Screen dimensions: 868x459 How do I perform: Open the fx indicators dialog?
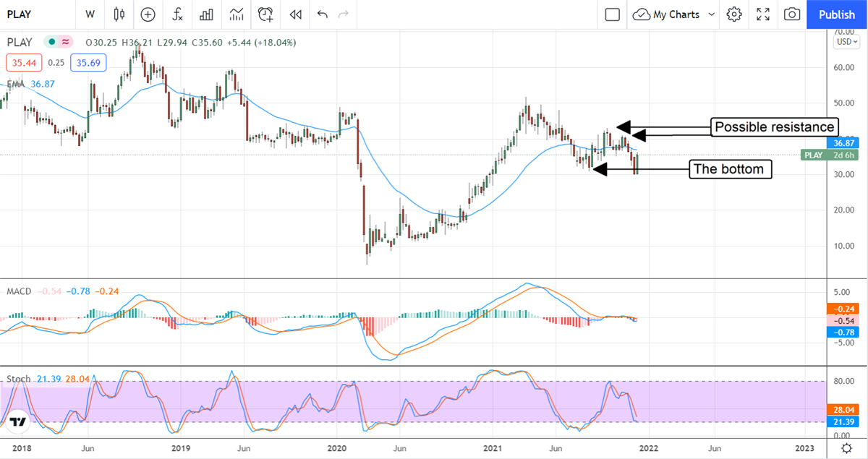(x=177, y=14)
